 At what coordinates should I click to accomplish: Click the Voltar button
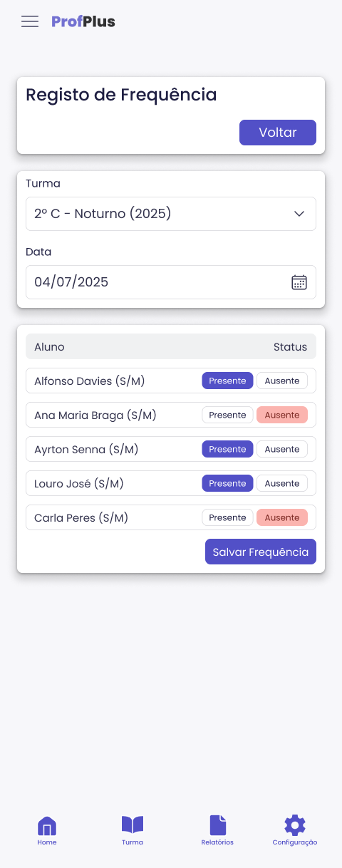click(x=278, y=133)
